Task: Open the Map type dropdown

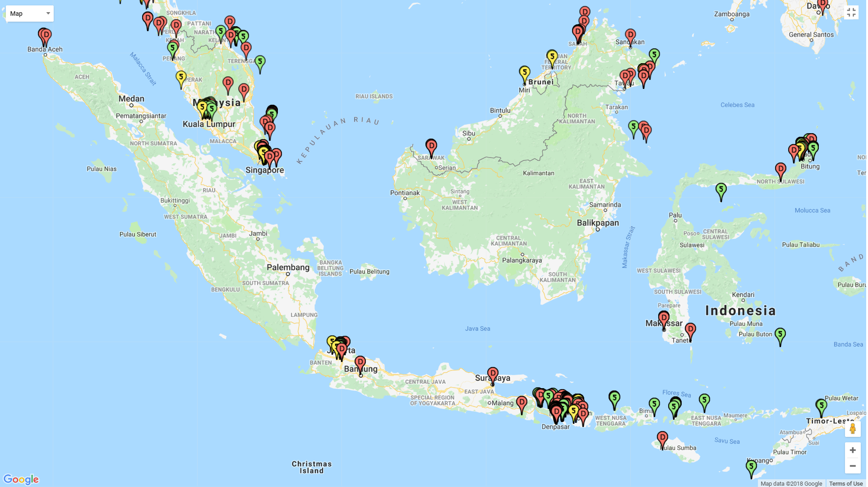Action: pos(30,14)
